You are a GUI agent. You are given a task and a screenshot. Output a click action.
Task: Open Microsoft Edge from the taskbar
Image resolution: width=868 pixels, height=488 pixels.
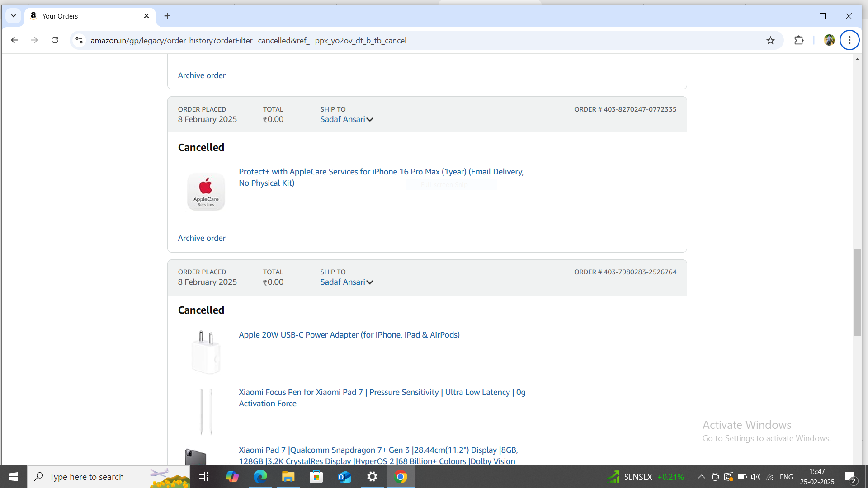[x=260, y=477]
